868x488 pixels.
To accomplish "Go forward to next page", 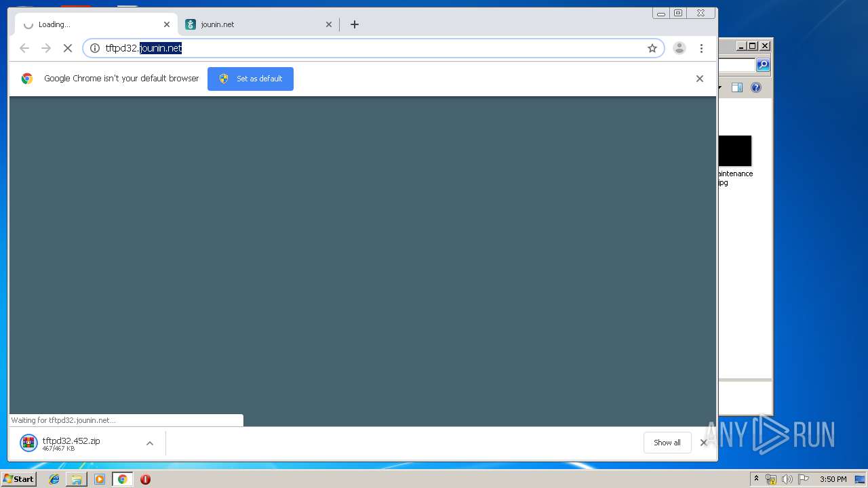I will tap(46, 48).
